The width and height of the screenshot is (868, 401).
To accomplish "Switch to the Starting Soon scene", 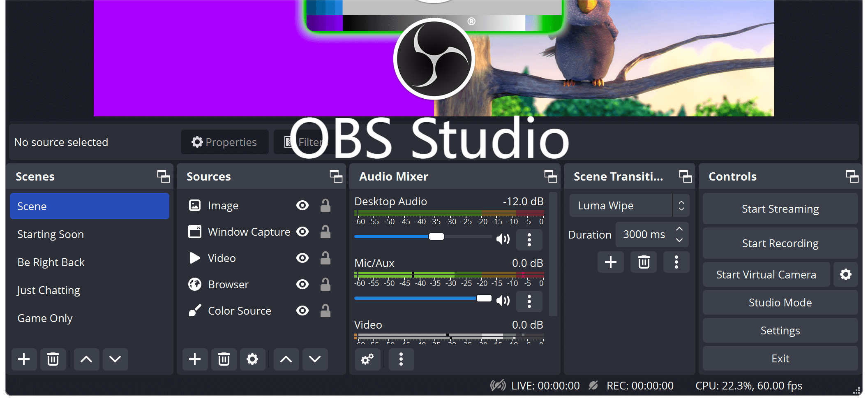I will click(x=51, y=234).
